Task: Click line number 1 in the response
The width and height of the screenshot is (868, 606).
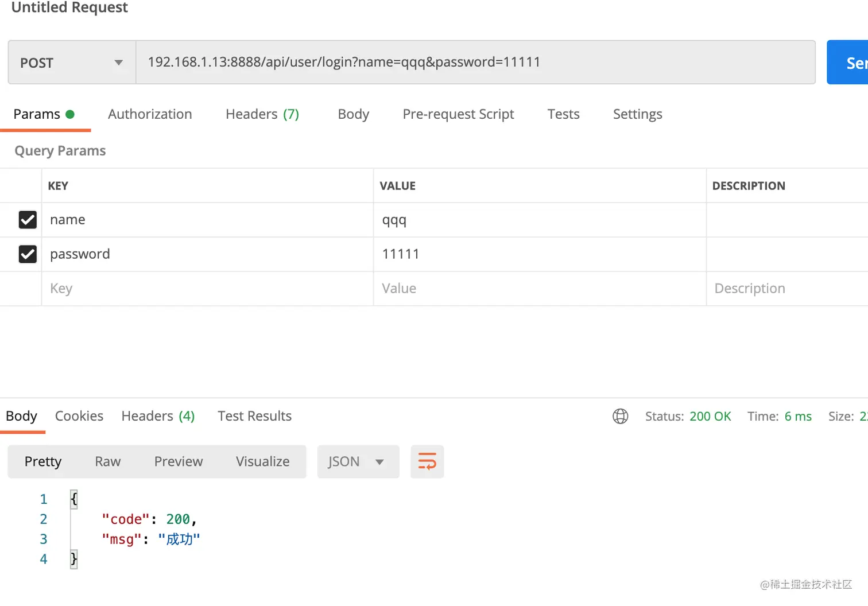Action: coord(44,499)
